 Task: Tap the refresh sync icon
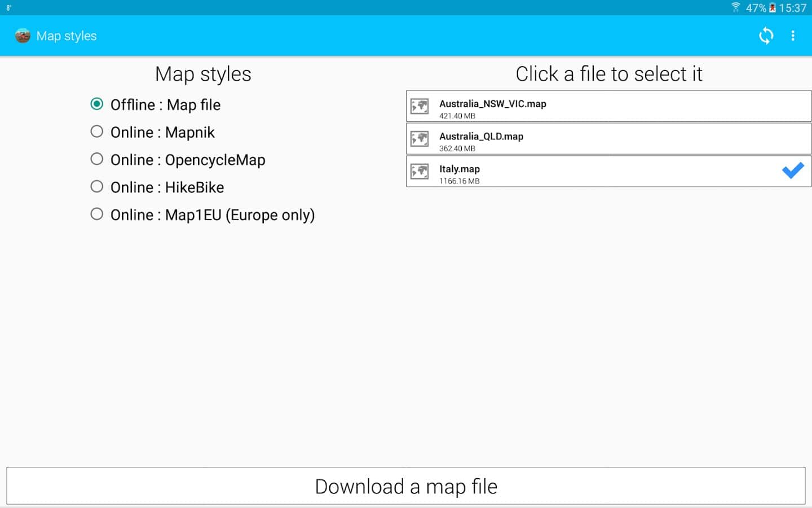coord(766,36)
